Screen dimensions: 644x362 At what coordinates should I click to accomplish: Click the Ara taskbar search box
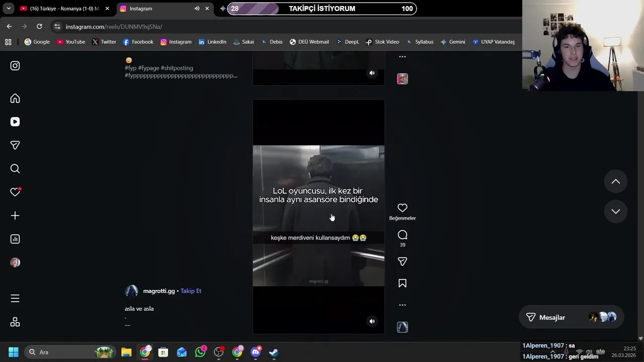pos(70,352)
